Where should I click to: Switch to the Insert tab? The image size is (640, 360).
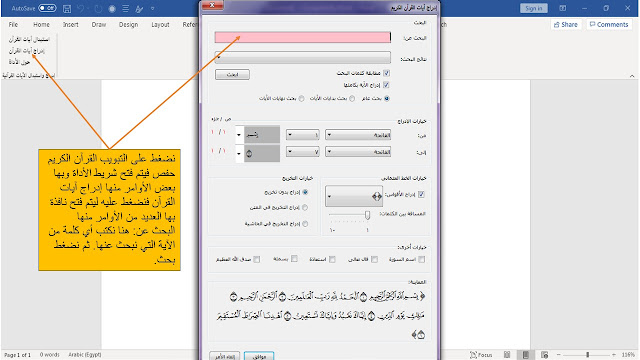point(71,24)
